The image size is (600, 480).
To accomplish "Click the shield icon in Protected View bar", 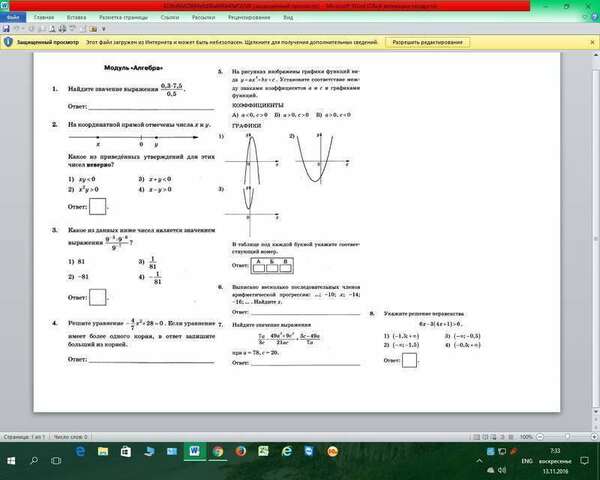I will coord(8,42).
